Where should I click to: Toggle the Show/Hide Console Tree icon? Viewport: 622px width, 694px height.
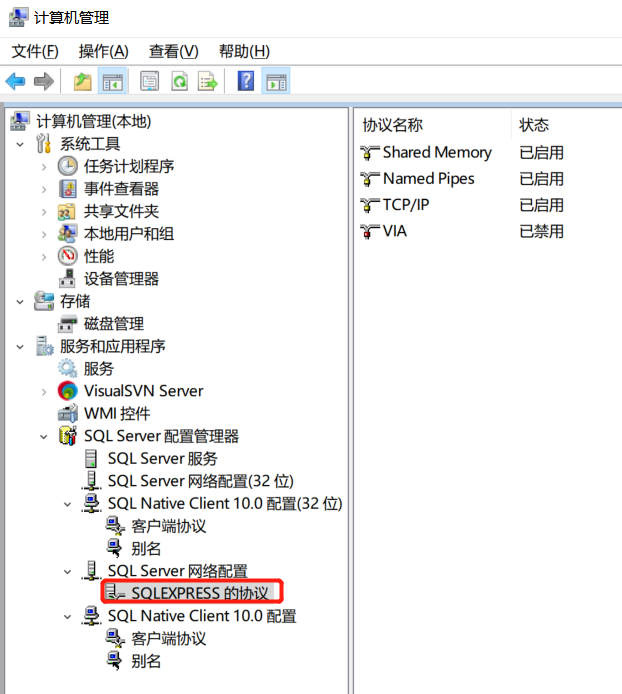tap(112, 82)
